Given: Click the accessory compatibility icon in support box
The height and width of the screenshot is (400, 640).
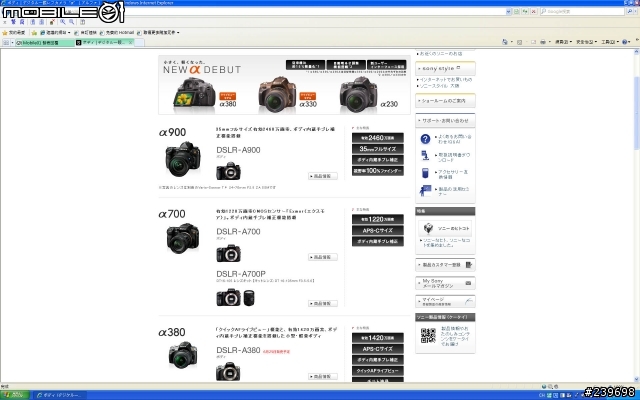Looking at the screenshot, I should [x=425, y=173].
